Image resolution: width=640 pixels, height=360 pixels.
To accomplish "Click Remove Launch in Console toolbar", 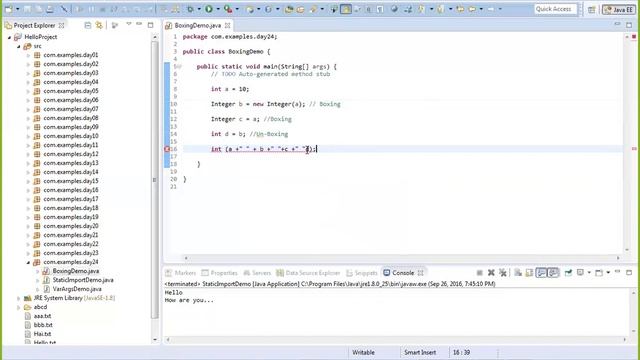I will [x=491, y=273].
